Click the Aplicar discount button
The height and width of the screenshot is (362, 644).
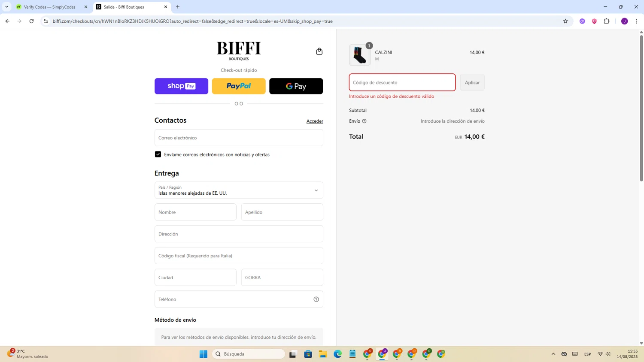pyautogui.click(x=472, y=82)
